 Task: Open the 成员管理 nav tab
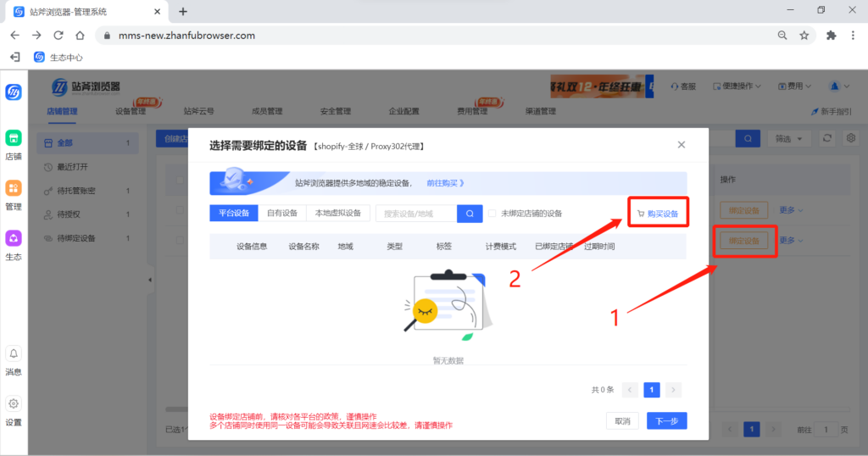point(267,111)
